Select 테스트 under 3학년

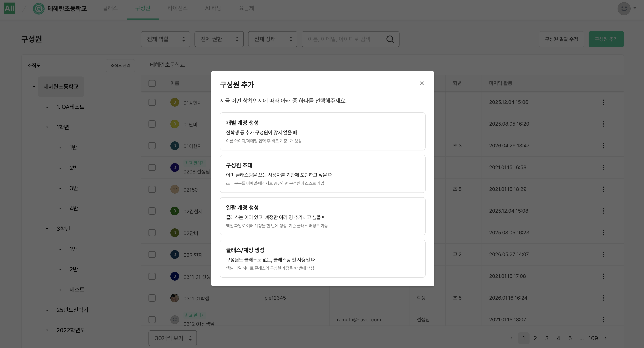[x=77, y=290]
